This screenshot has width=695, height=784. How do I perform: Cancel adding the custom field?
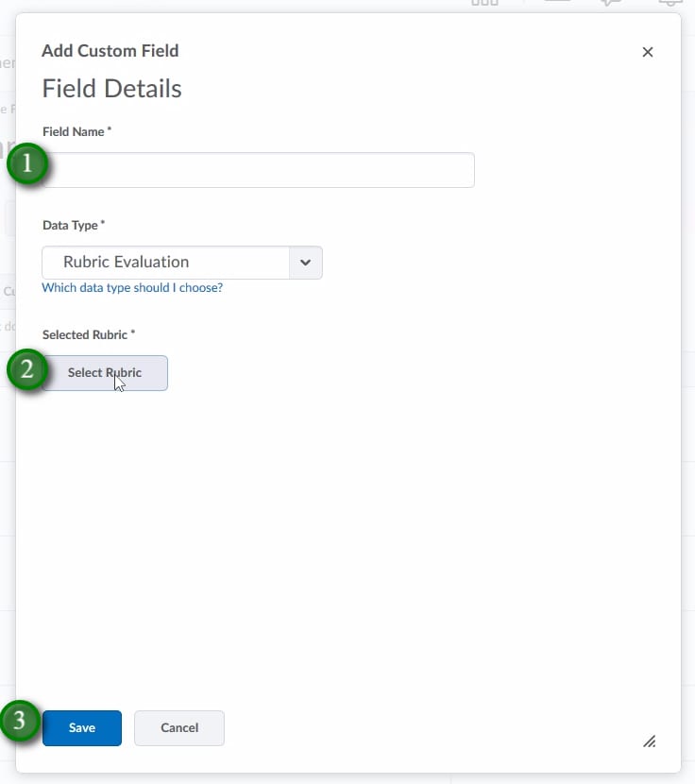pyautogui.click(x=179, y=728)
